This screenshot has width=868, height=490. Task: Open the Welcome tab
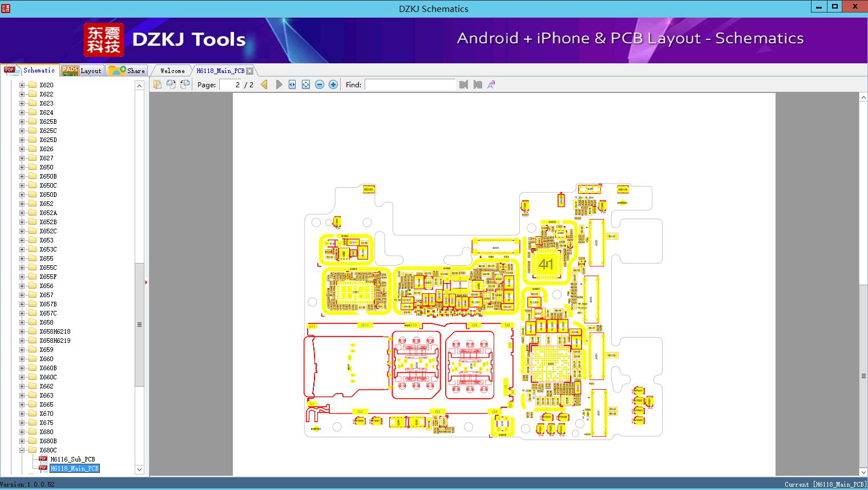pyautogui.click(x=172, y=71)
